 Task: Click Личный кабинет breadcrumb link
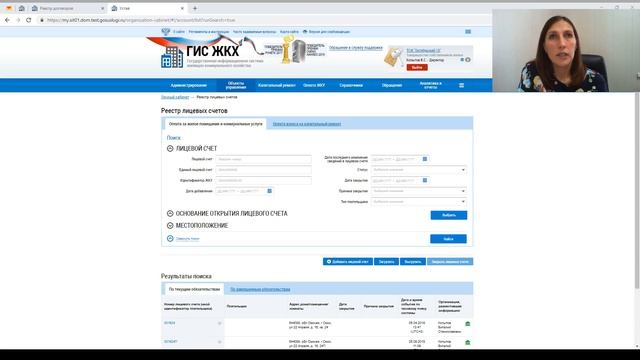(x=175, y=97)
